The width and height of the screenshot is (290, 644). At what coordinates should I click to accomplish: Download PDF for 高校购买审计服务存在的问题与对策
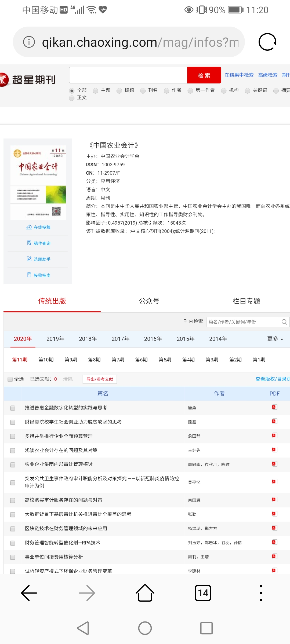(x=274, y=500)
